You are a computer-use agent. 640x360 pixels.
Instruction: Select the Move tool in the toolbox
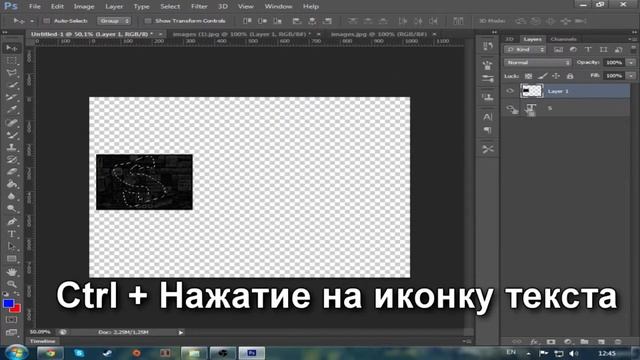(12, 48)
